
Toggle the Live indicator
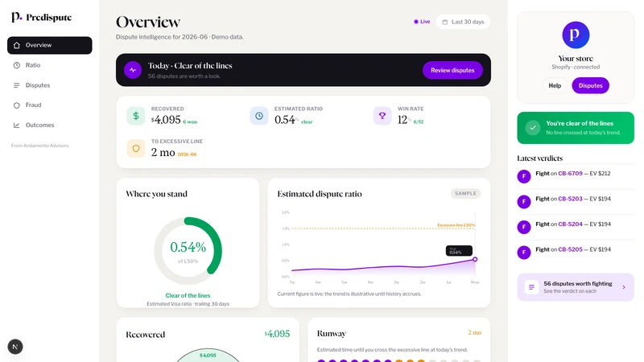422,22
